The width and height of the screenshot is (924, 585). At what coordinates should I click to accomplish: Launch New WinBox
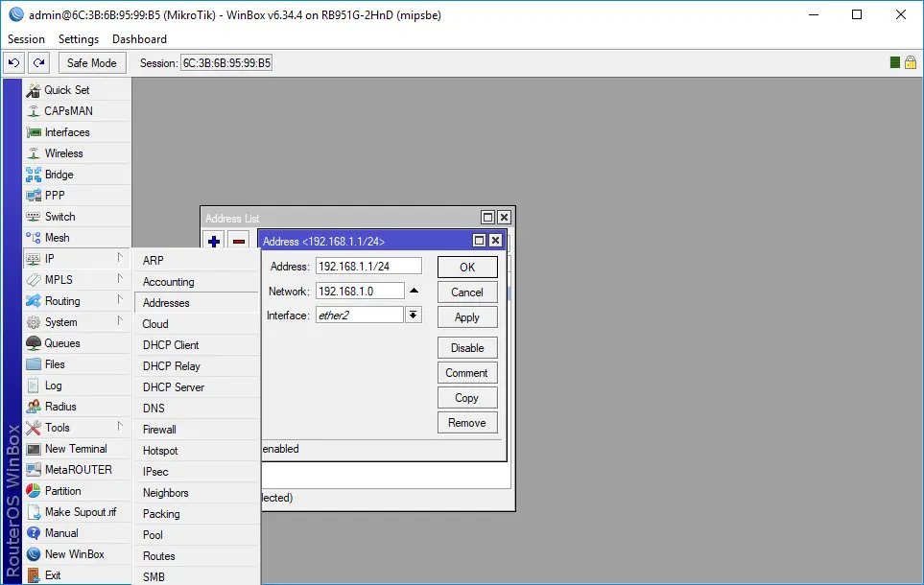coord(77,553)
